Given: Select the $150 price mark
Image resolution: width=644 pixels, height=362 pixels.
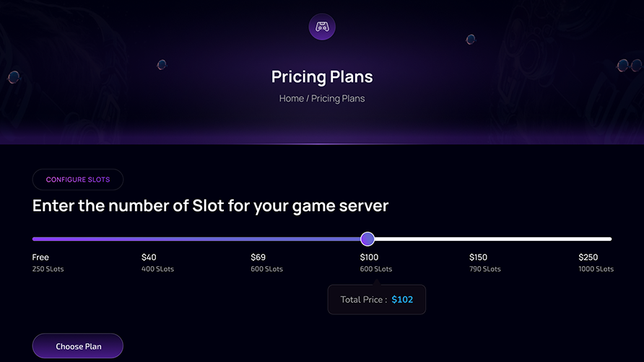Looking at the screenshot, I should (478, 257).
